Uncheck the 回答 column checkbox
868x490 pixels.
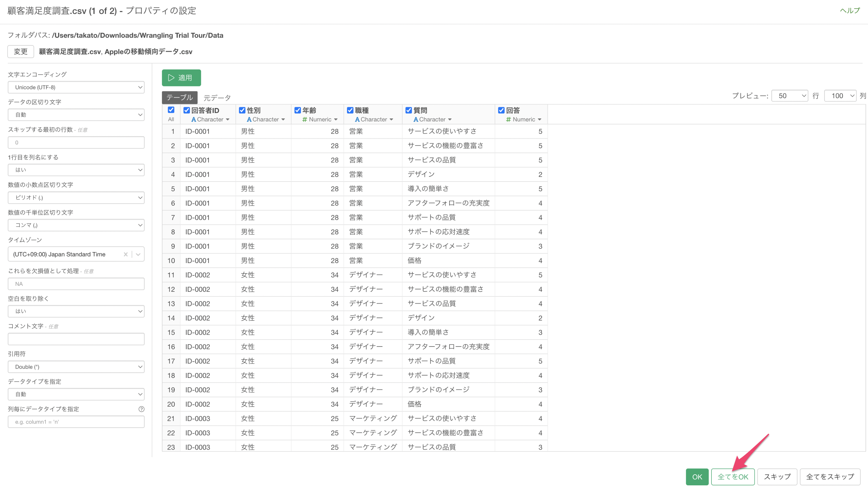[x=501, y=110]
